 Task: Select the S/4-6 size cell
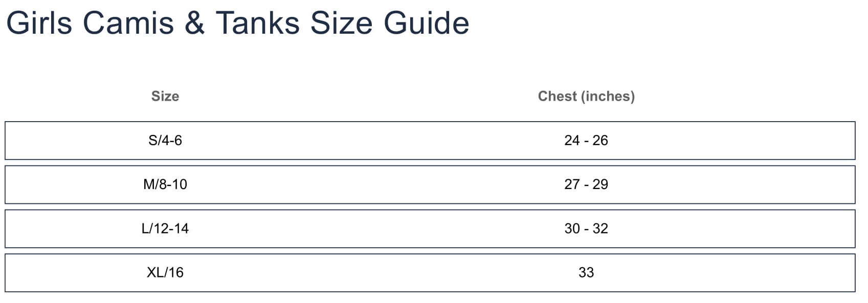pyautogui.click(x=165, y=141)
